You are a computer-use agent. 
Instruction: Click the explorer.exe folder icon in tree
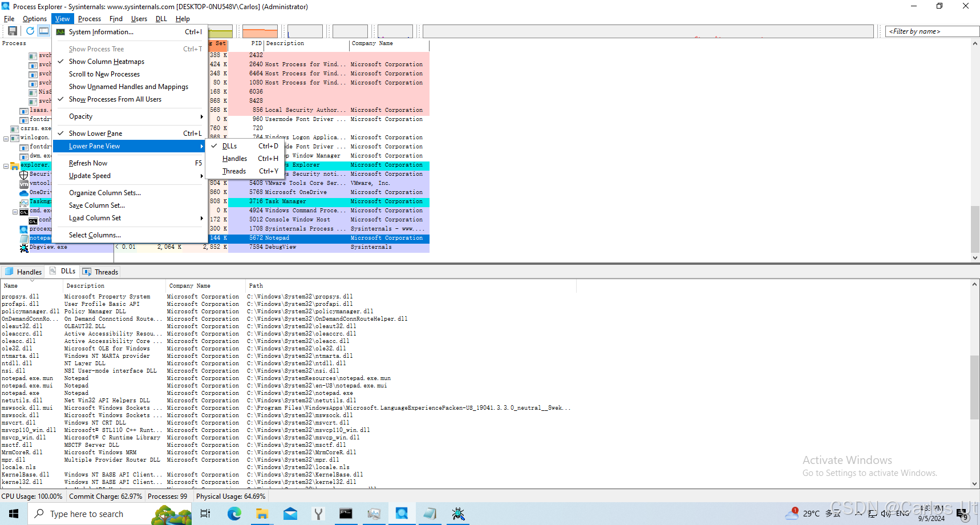tap(15, 165)
